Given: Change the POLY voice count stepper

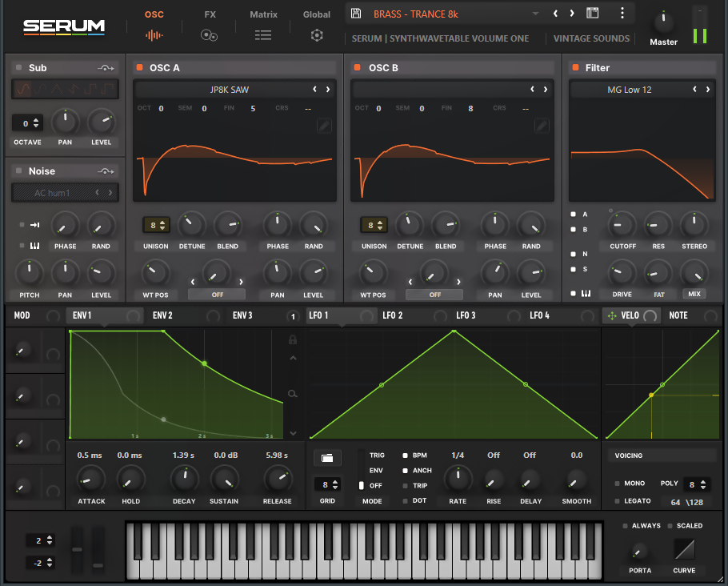Looking at the screenshot, I should point(698,484).
